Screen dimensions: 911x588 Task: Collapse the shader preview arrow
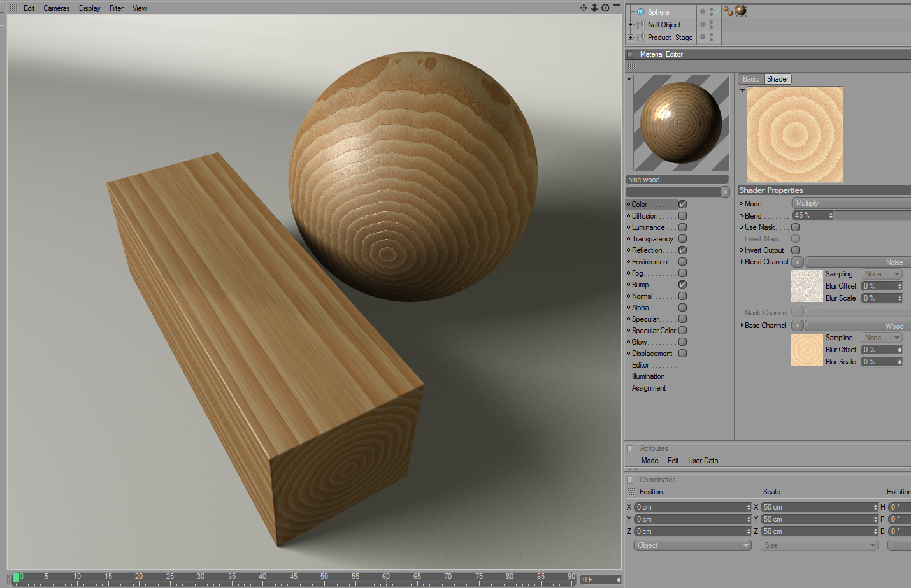pyautogui.click(x=742, y=90)
